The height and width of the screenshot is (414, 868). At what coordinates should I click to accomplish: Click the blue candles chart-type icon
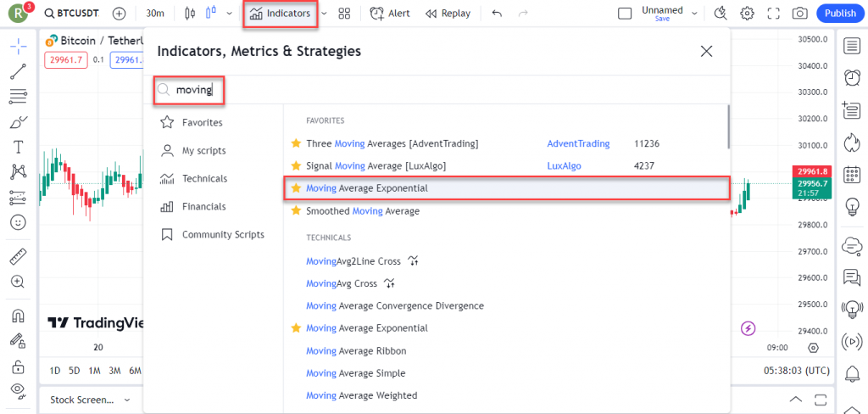[x=210, y=12]
